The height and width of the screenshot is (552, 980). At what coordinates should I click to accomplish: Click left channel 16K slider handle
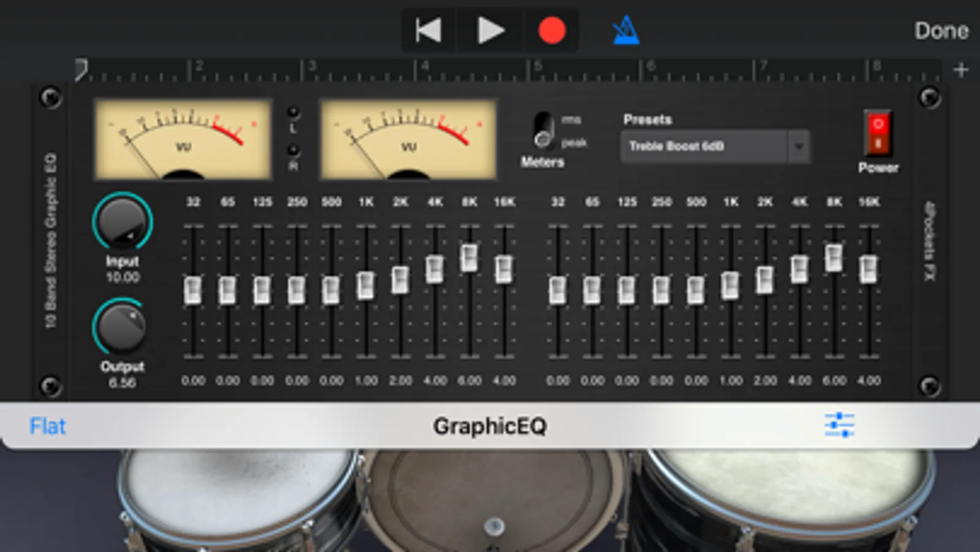point(504,269)
